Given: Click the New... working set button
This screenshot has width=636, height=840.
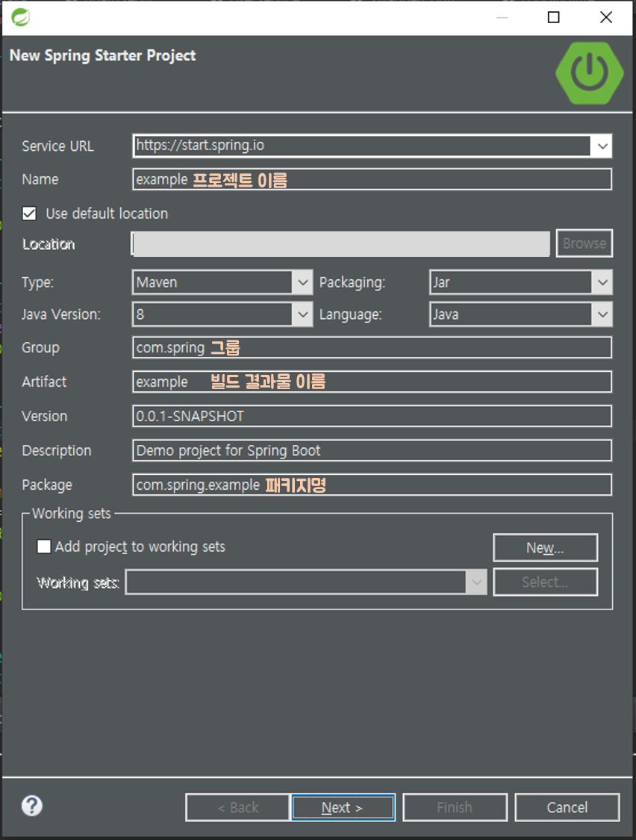Looking at the screenshot, I should 545,547.
